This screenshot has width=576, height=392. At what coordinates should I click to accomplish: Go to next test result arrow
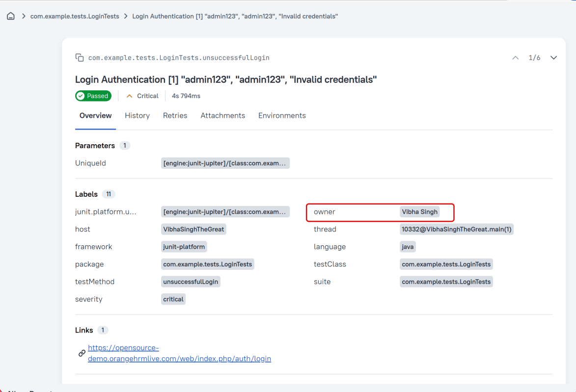pyautogui.click(x=553, y=58)
